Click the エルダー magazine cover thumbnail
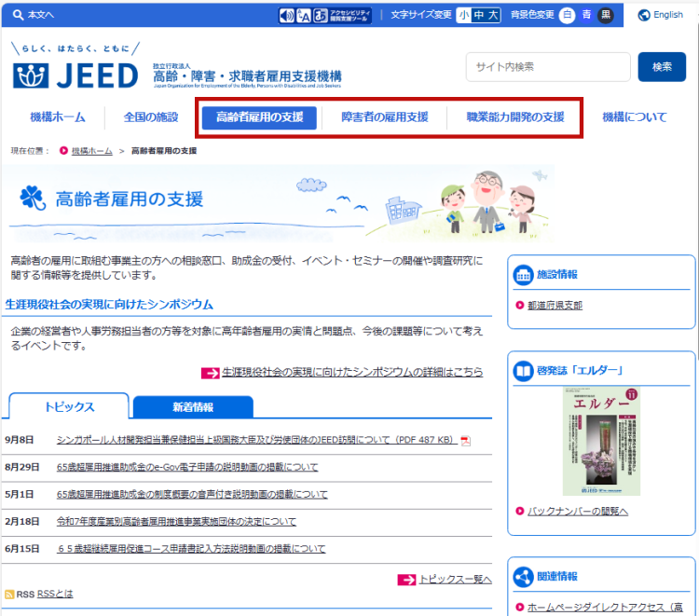Screen dimensions: 699x616 click(x=601, y=442)
